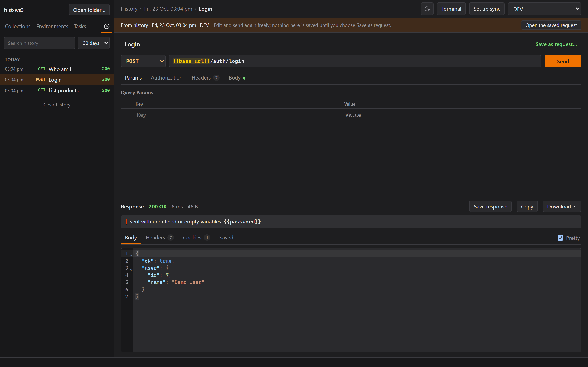Switch to request Headers tab
The height and width of the screenshot is (367, 588).
[x=205, y=78]
